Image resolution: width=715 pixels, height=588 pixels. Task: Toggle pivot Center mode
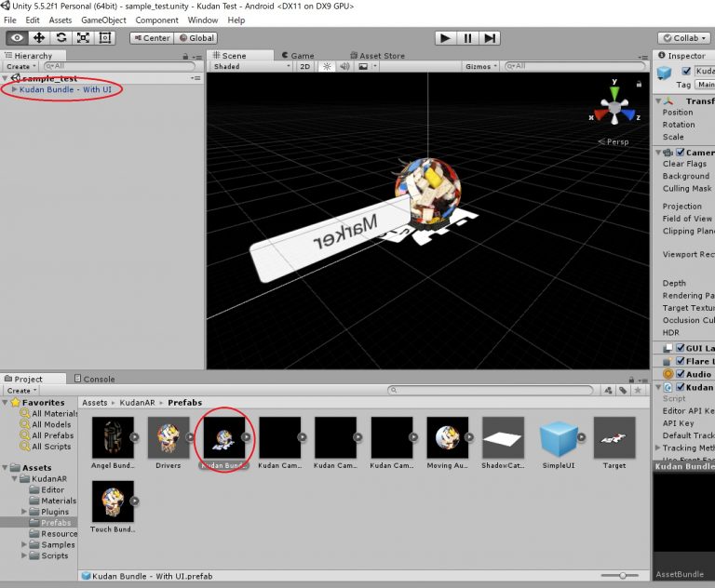(152, 38)
